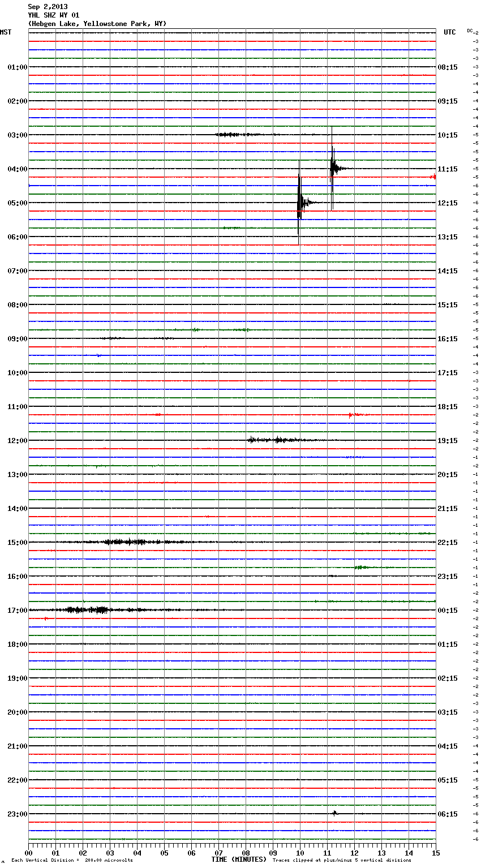Click the small event on the 23:00 trace

click(335, 813)
